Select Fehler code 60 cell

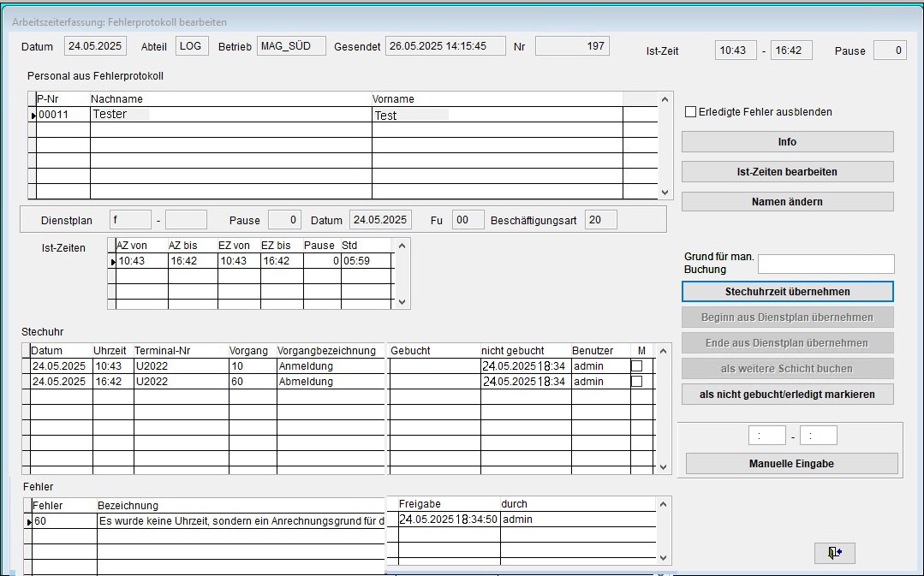[64, 520]
